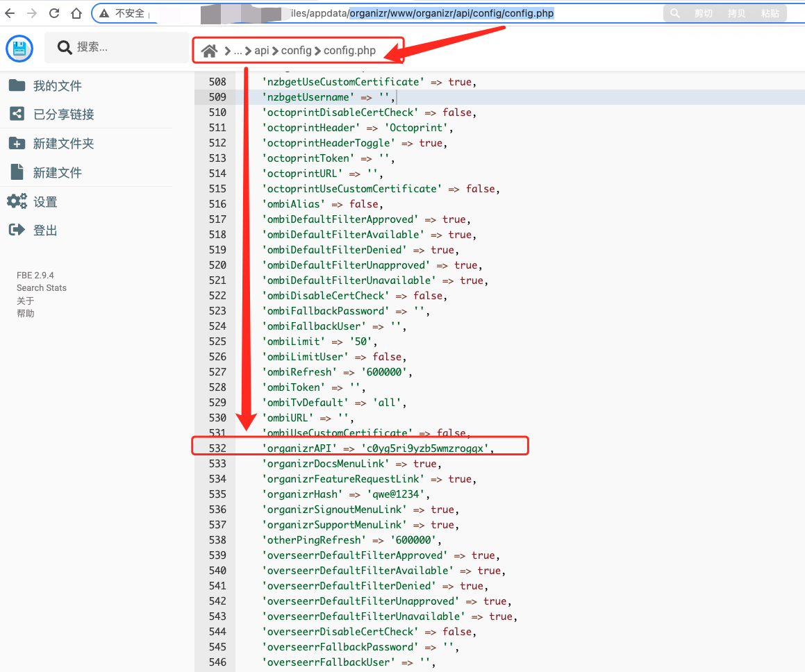
Task: Click 'ombiLimit' key on line 525
Action: point(294,342)
